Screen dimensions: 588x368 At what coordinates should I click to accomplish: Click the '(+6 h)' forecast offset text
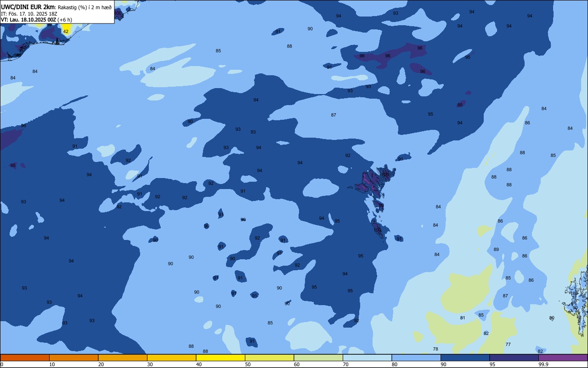pos(65,20)
